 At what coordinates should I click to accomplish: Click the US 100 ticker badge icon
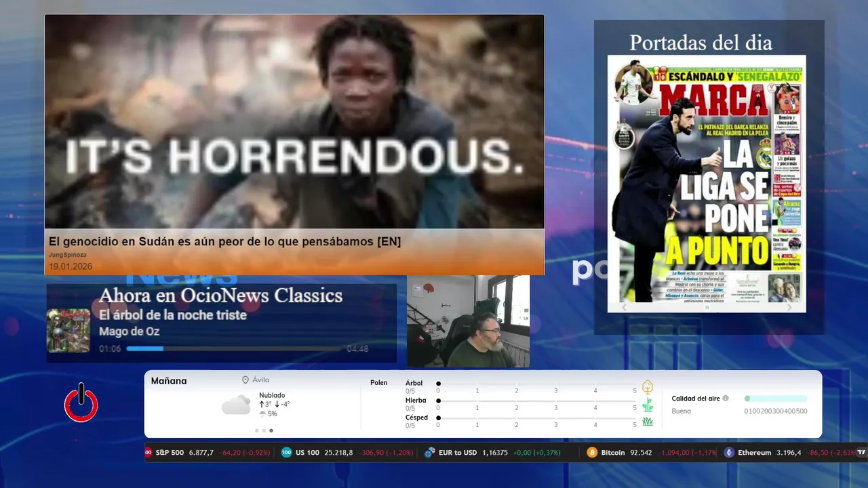pyautogui.click(x=286, y=452)
